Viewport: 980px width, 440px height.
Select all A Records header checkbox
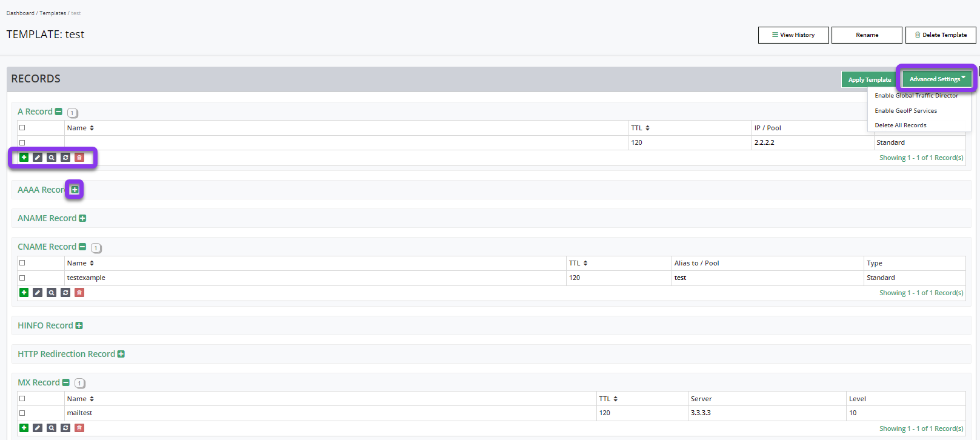(22, 128)
